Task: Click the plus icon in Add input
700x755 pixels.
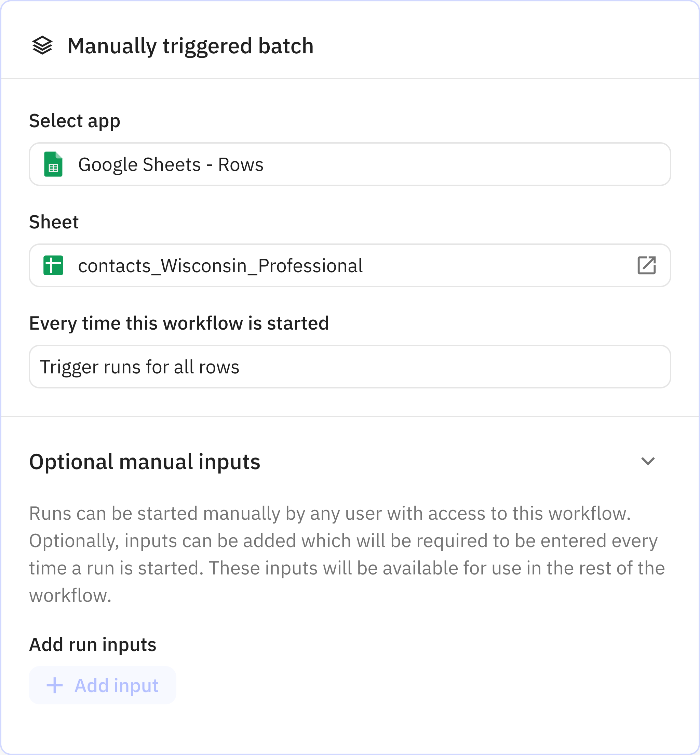Action: point(55,685)
